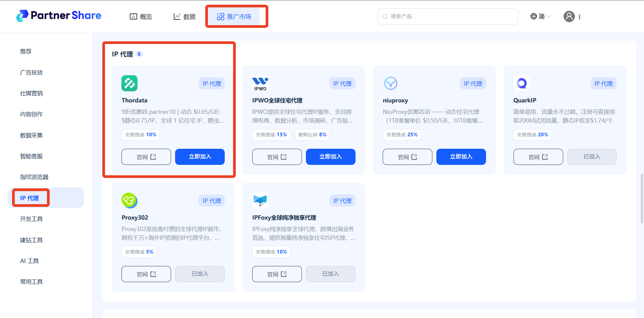
Task: Open the niuproxy 官网 link
Action: [408, 157]
